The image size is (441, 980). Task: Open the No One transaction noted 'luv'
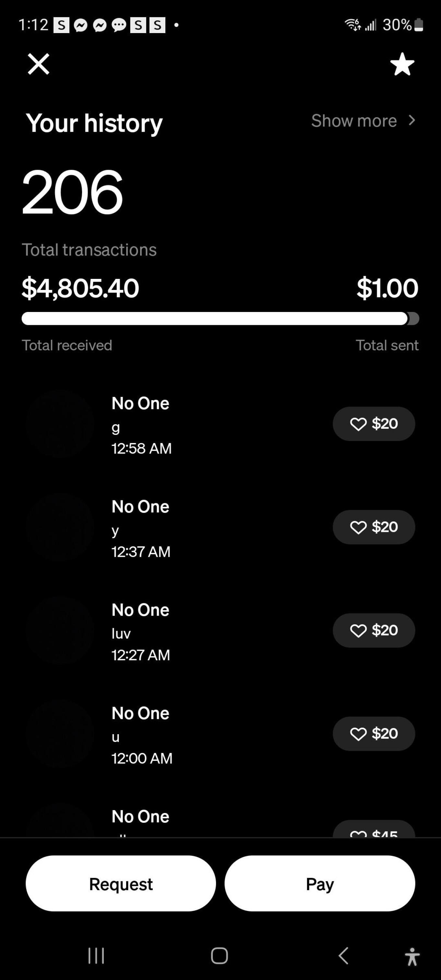click(140, 631)
